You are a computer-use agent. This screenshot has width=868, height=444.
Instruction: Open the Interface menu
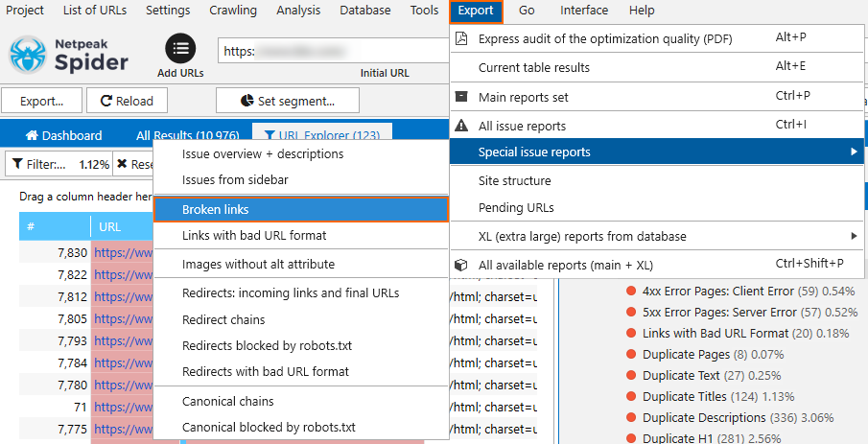pos(584,10)
